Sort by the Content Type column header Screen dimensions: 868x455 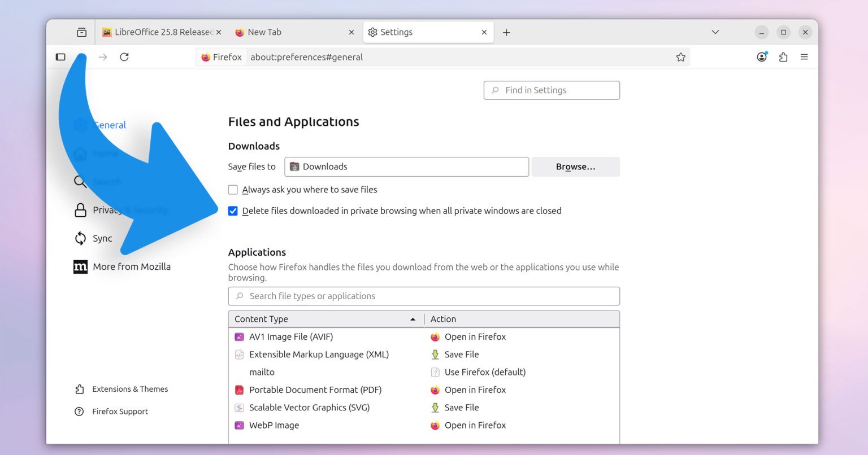pos(327,319)
